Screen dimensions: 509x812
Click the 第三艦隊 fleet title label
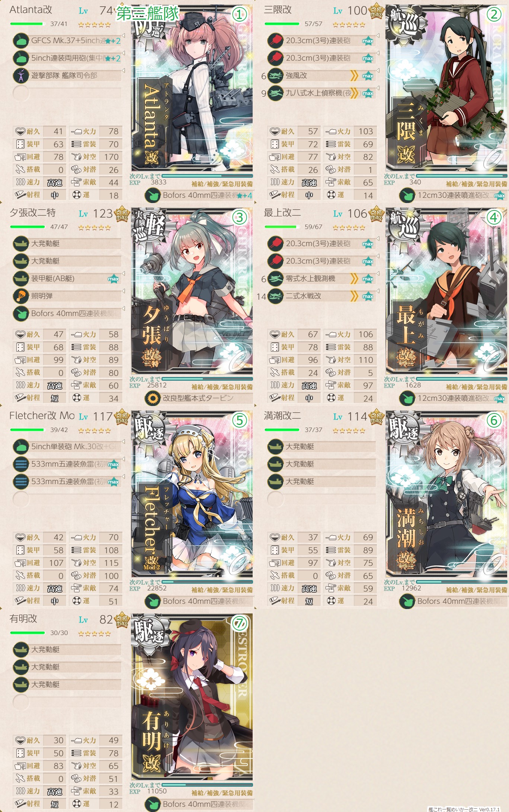(x=148, y=14)
